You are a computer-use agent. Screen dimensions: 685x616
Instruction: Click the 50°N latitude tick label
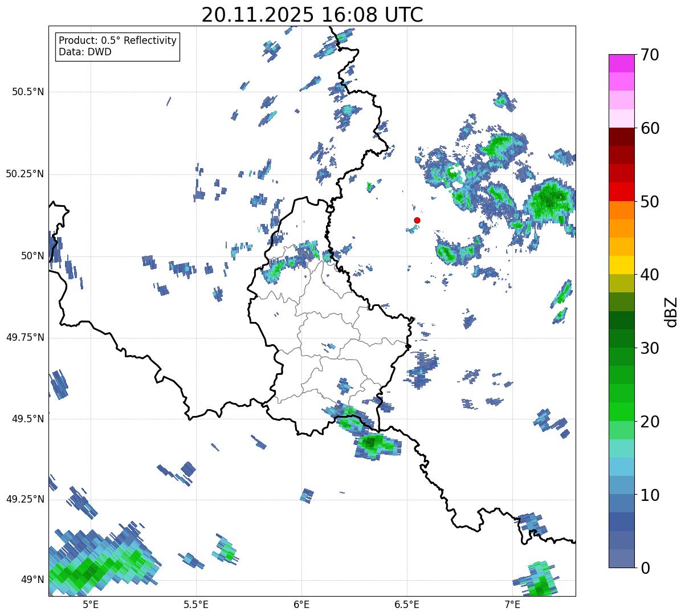(x=32, y=256)
